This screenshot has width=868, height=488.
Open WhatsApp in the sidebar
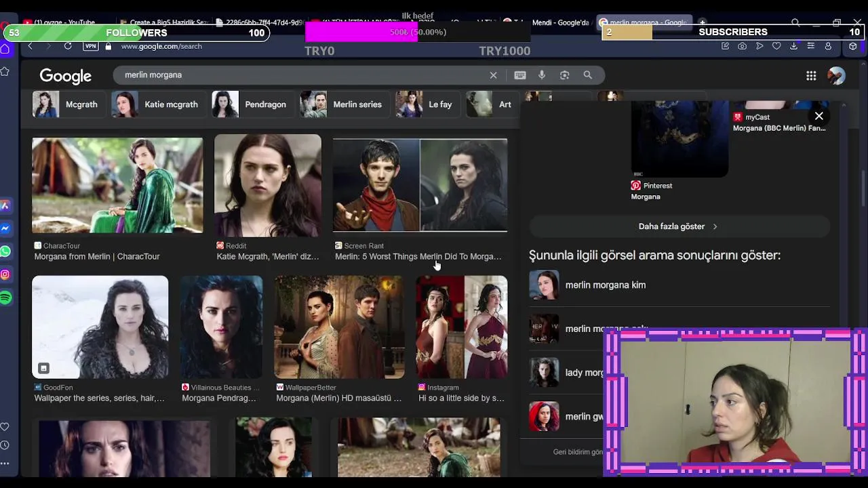[x=5, y=251]
